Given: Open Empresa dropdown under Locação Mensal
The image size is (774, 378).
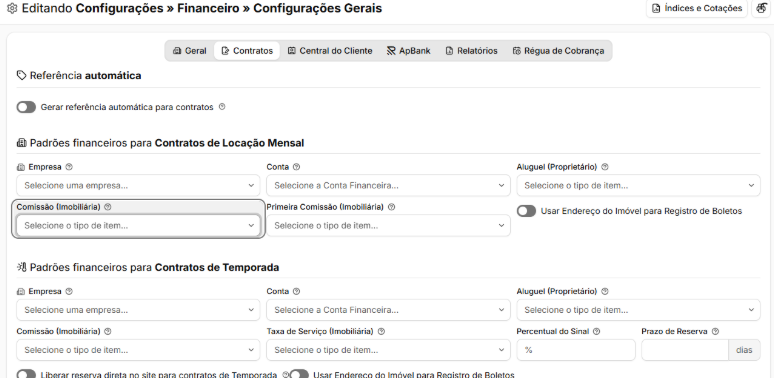Looking at the screenshot, I should (x=138, y=186).
